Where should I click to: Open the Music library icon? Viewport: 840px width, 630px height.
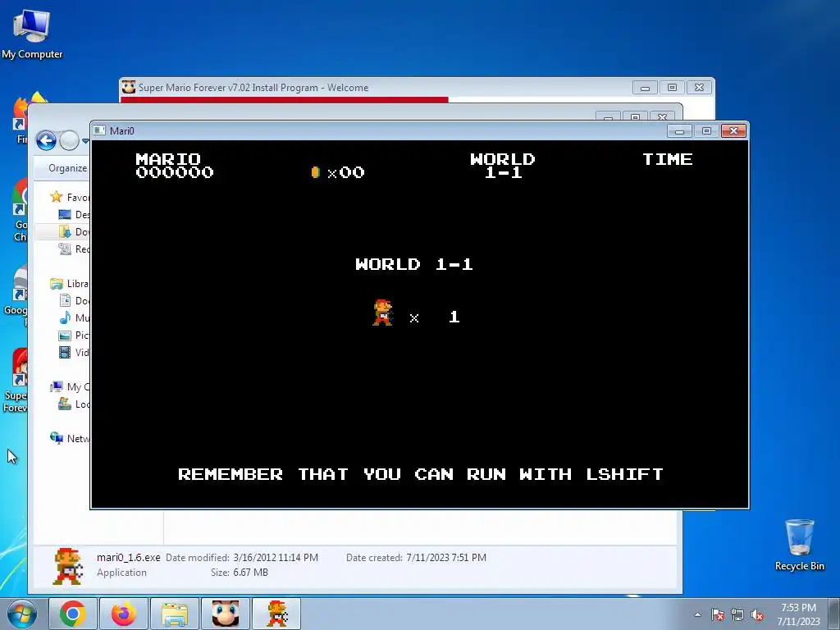click(65, 317)
